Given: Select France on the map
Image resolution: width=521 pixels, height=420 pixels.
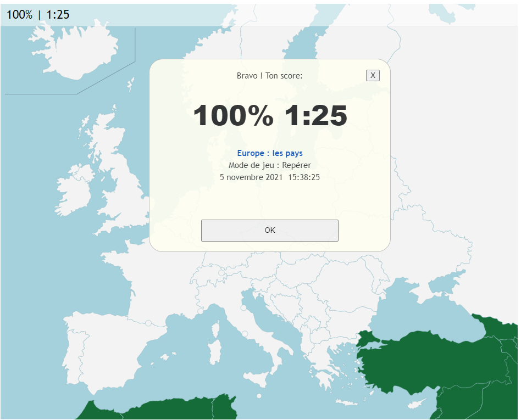Looking at the screenshot, I should click(159, 282).
